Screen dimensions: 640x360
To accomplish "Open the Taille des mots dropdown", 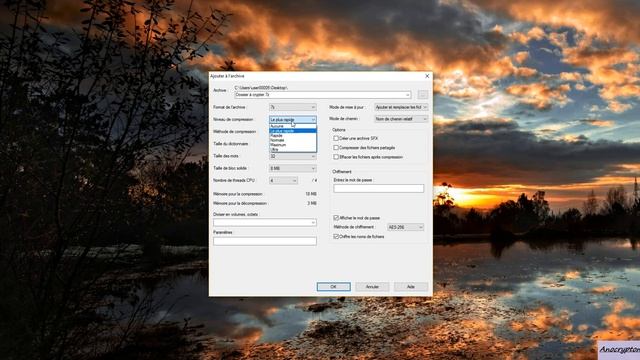I will [293, 156].
